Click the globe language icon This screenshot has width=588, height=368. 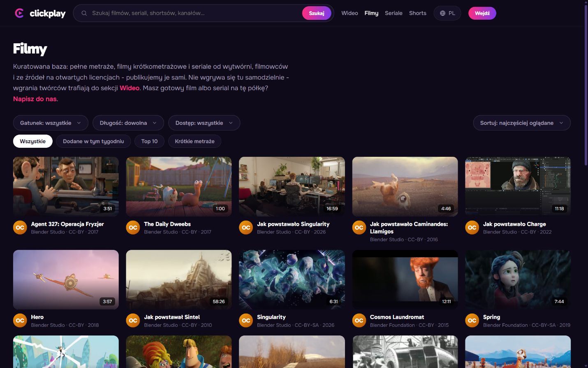pyautogui.click(x=442, y=13)
